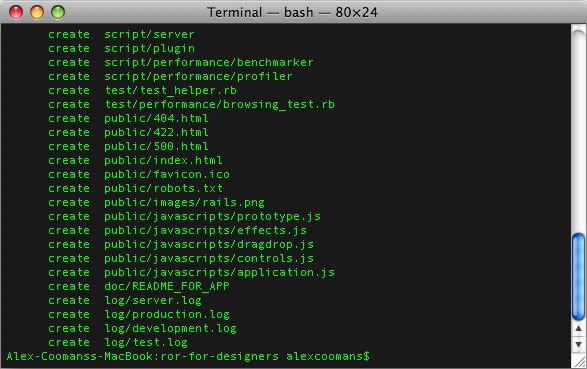
Task: Click the test/test_helper.rb entry
Action: [171, 91]
